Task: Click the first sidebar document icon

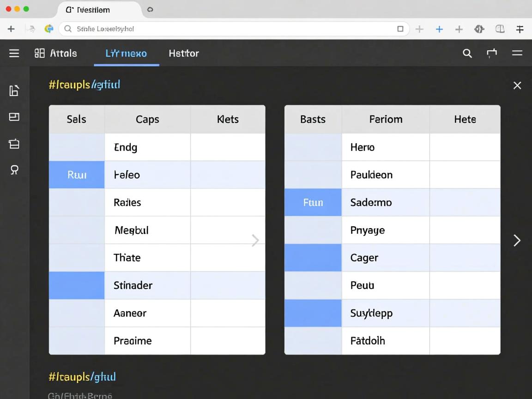Action: coord(14,91)
